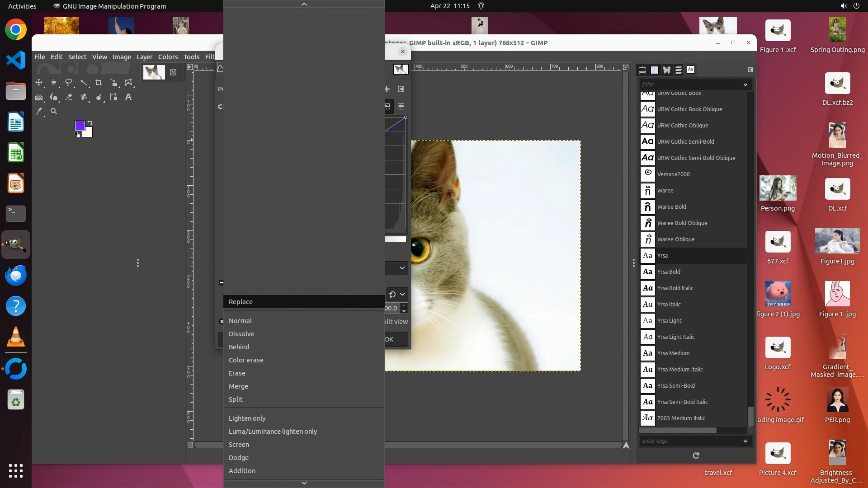This screenshot has width=868, height=488.
Task: Open the font filter dropdown arrow
Action: coord(745,84)
